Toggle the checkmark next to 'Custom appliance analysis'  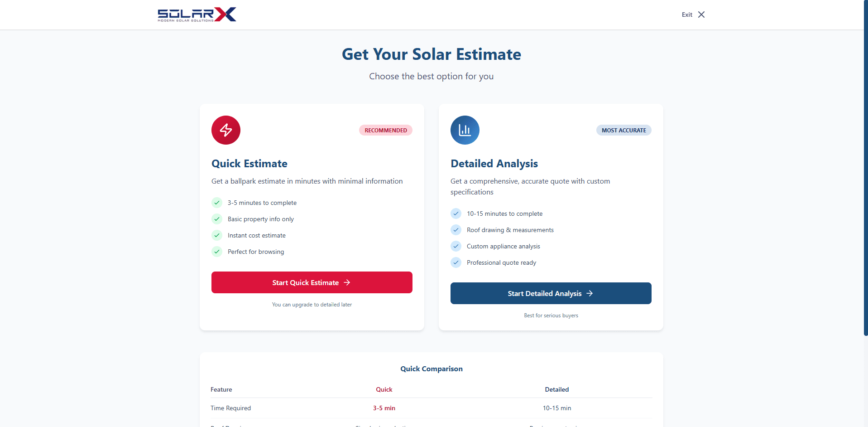[456, 246]
